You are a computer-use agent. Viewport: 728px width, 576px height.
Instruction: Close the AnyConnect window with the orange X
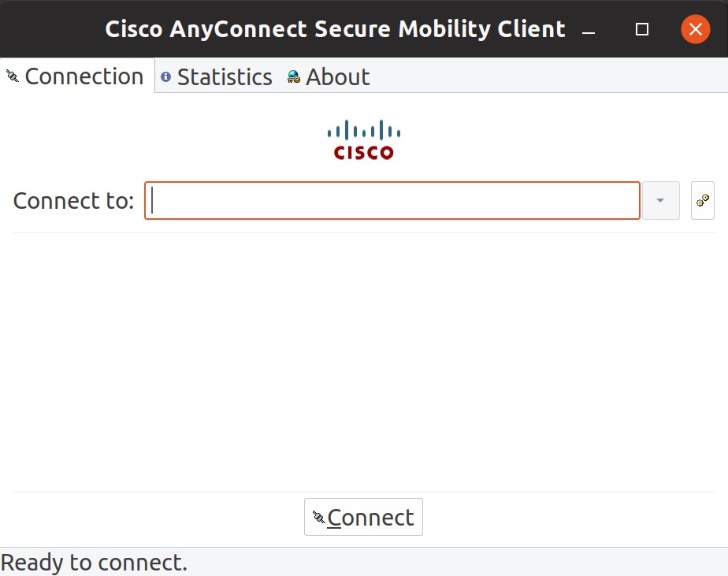(695, 30)
